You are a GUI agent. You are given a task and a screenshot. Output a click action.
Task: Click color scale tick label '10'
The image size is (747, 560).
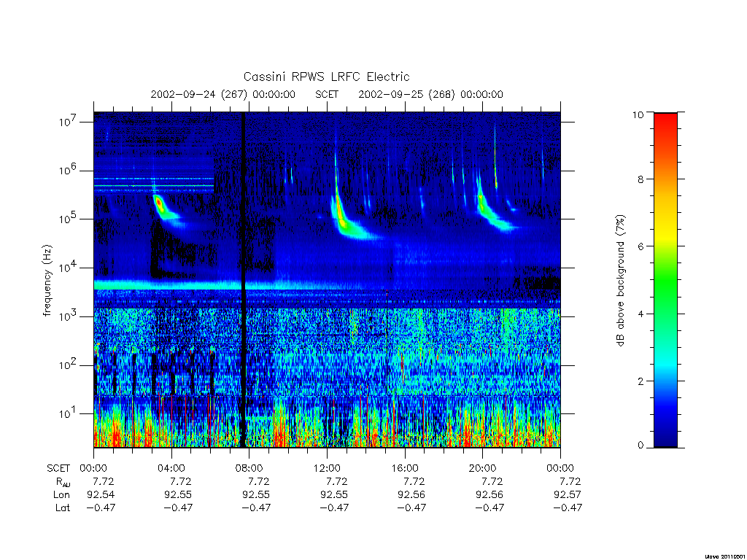pyautogui.click(x=638, y=114)
